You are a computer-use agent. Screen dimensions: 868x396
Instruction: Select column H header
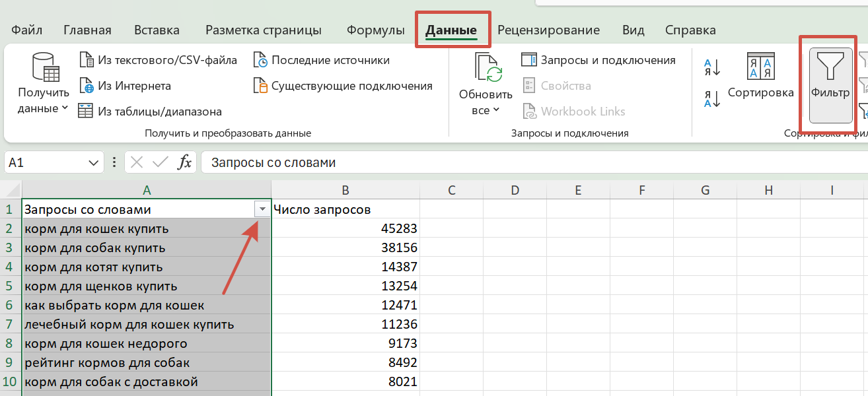point(768,190)
